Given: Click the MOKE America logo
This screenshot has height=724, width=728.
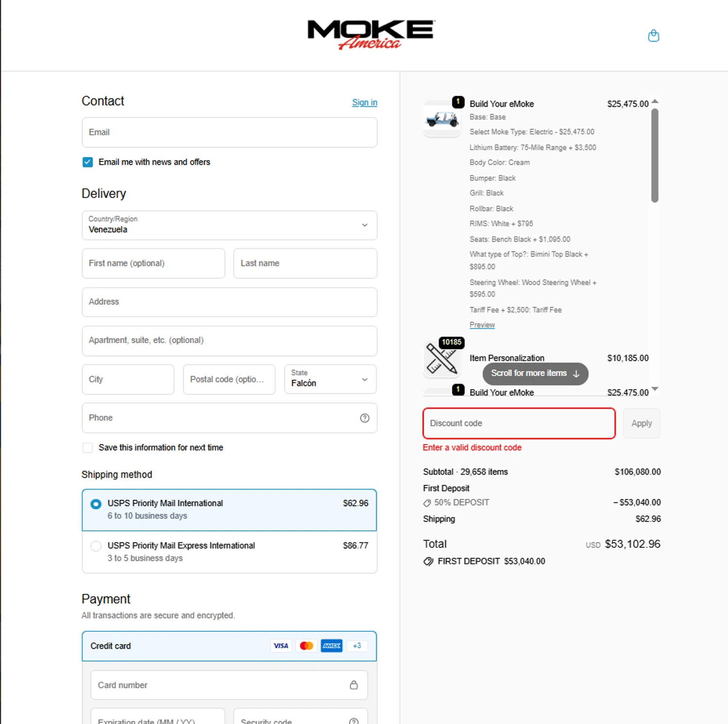Looking at the screenshot, I should tap(371, 34).
